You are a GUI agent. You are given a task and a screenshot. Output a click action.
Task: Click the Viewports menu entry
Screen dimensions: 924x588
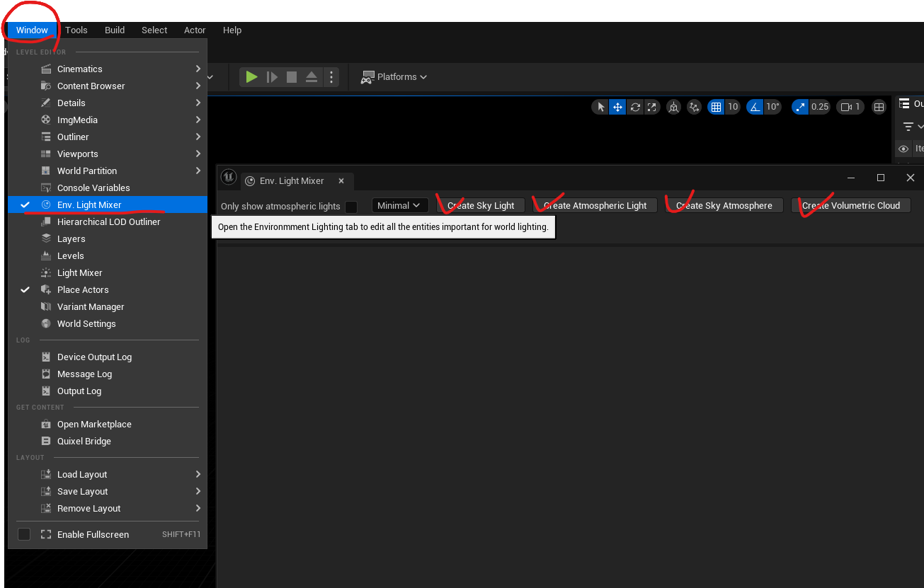coord(108,154)
